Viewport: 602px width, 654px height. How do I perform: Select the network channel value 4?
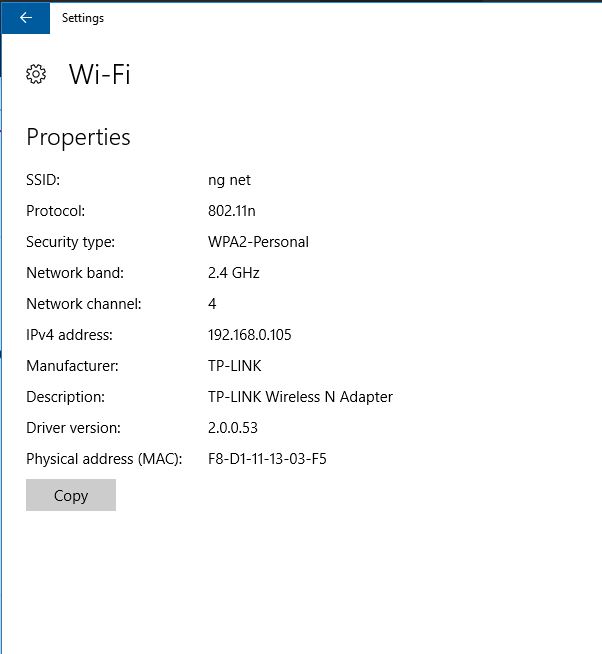pos(212,304)
